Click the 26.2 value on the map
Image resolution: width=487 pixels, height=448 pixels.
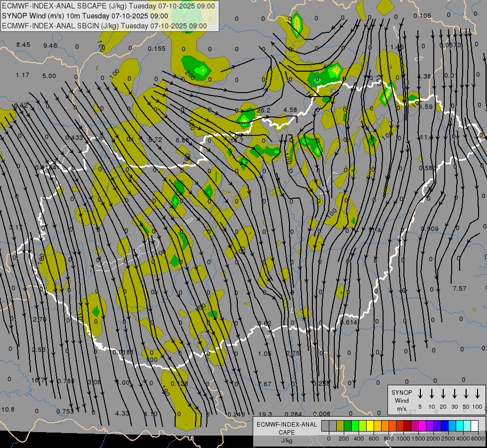pyautogui.click(x=264, y=110)
